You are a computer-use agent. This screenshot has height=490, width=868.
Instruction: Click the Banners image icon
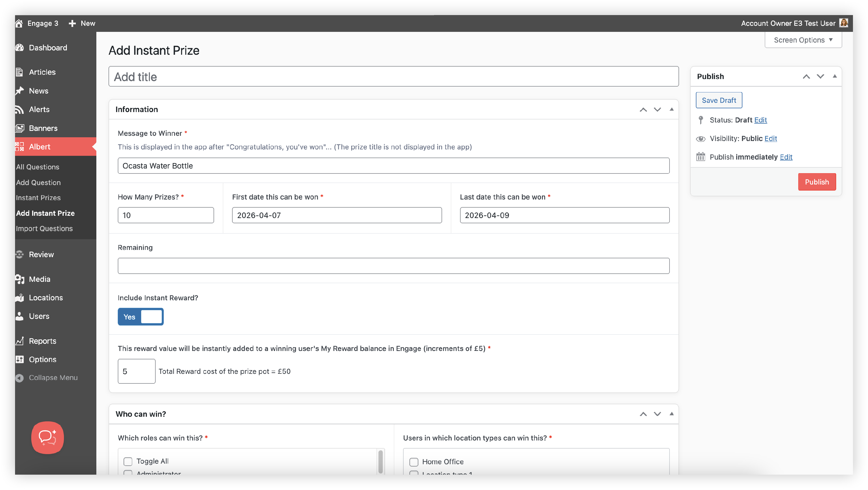[20, 128]
